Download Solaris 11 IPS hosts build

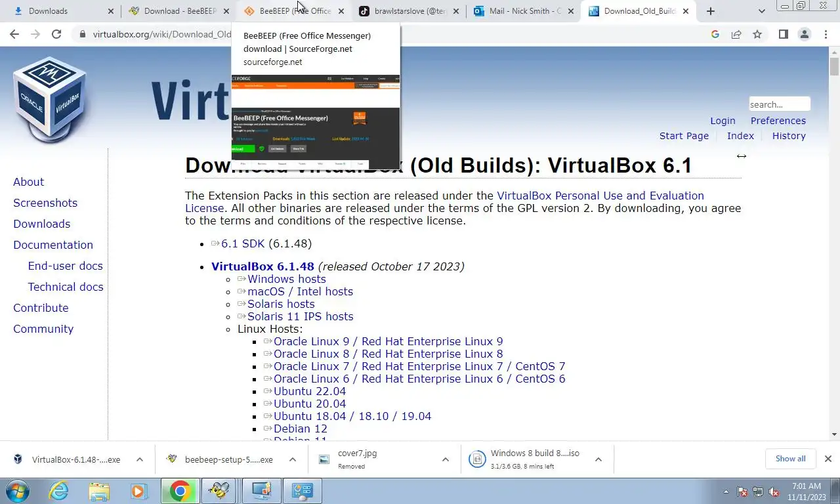point(300,316)
